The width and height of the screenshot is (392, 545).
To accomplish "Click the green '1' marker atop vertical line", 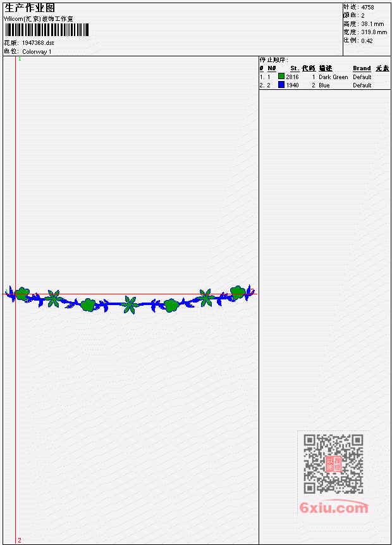I will [20, 59].
